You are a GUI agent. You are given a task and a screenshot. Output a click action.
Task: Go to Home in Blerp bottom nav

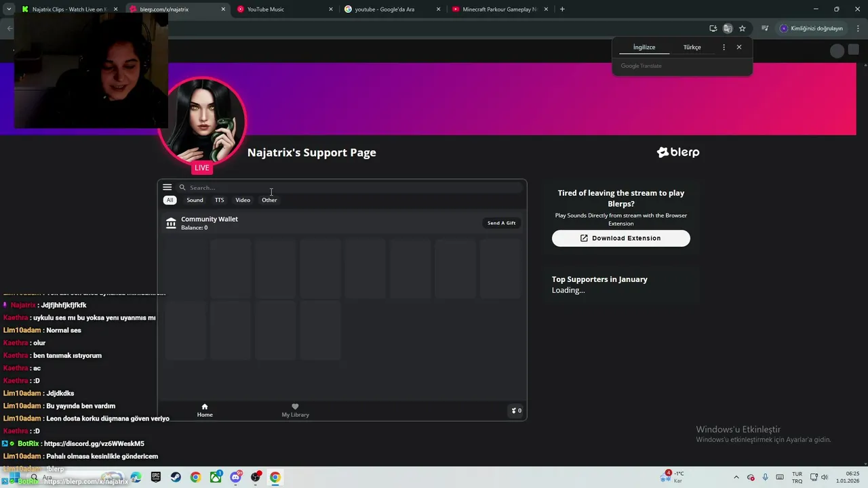(x=205, y=411)
